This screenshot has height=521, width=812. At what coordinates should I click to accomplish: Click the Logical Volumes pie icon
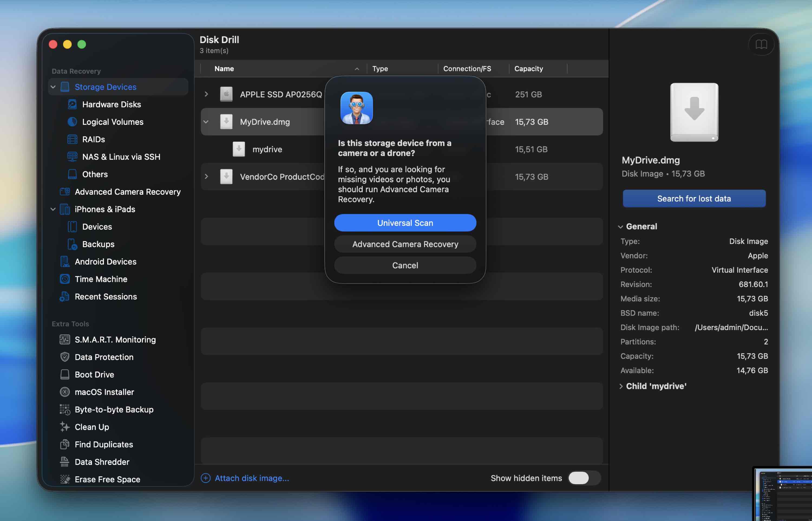72,122
